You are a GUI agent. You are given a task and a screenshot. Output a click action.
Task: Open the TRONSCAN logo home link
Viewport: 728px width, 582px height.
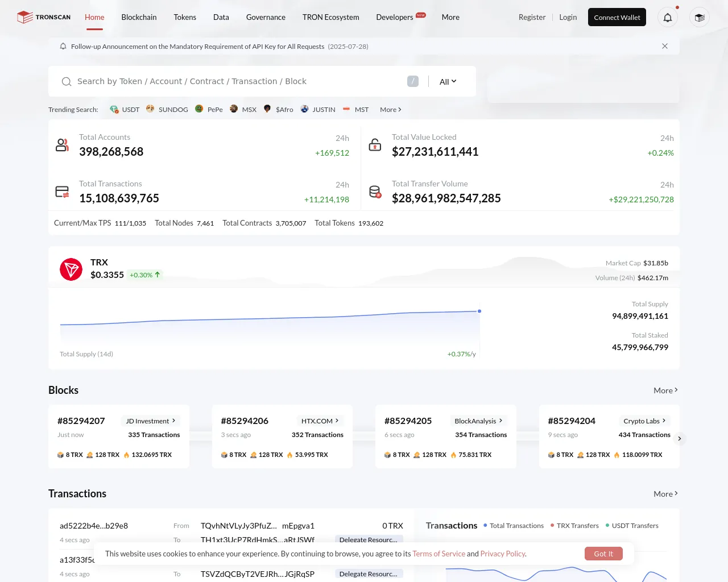click(44, 17)
